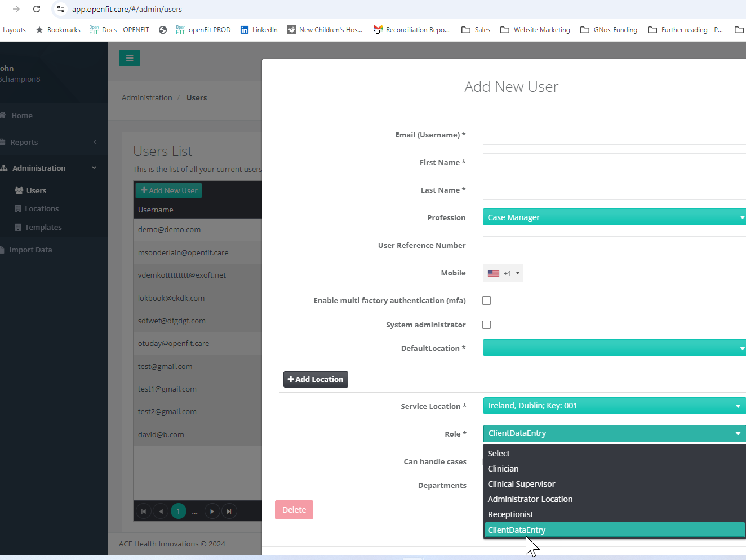Open the sidebar hamburger menu
The height and width of the screenshot is (560, 746).
(130, 57)
